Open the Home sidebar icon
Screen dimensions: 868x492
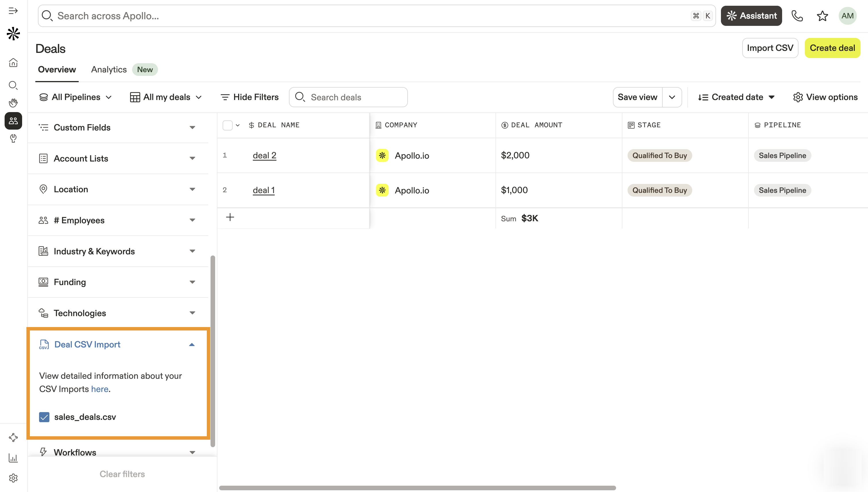(13, 63)
